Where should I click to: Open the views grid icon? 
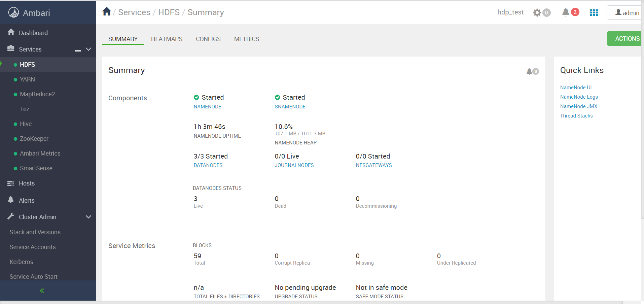tap(594, 12)
